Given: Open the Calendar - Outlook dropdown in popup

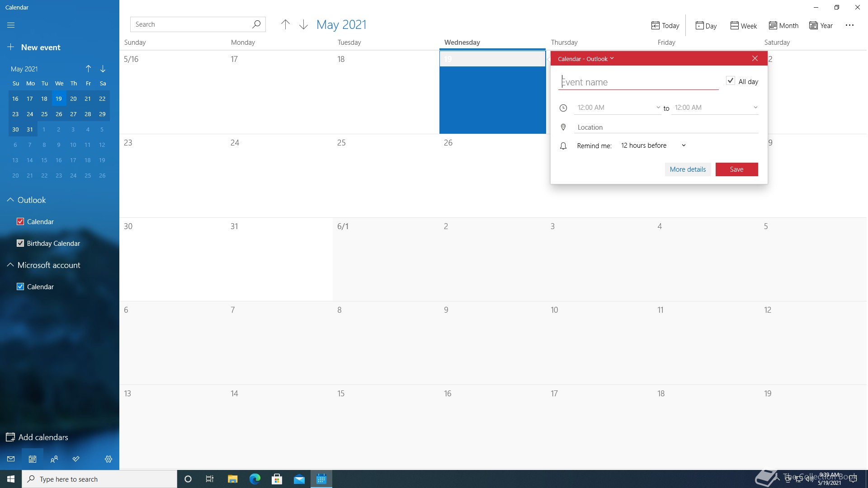Looking at the screenshot, I should click(x=586, y=59).
